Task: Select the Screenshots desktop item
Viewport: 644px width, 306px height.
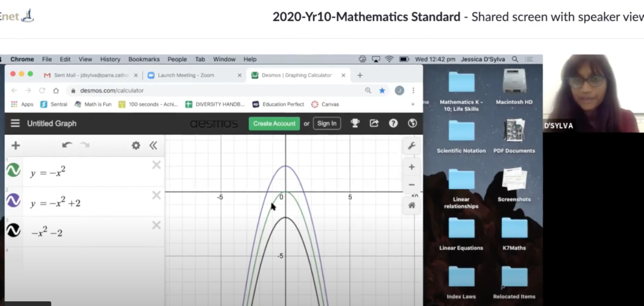Action: click(514, 184)
